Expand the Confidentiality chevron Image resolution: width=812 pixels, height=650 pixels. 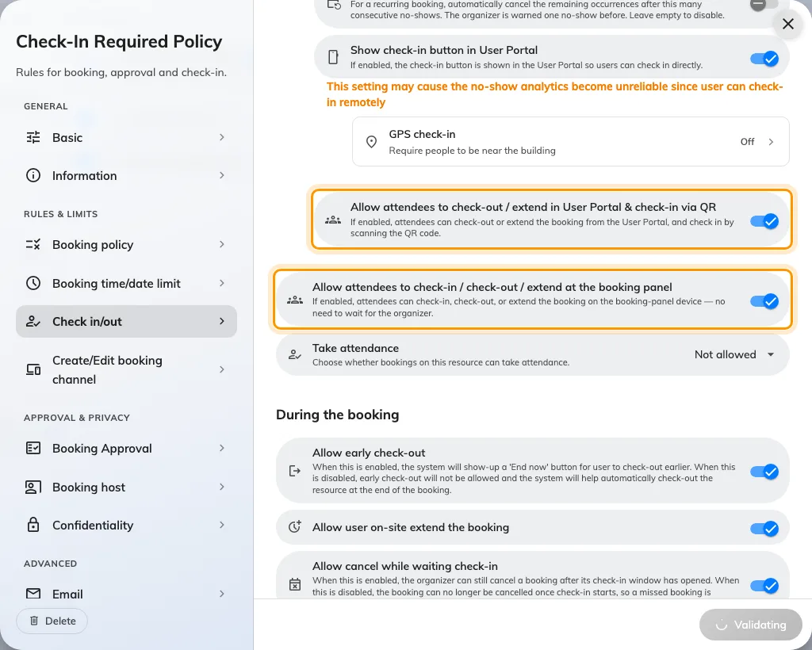point(222,526)
